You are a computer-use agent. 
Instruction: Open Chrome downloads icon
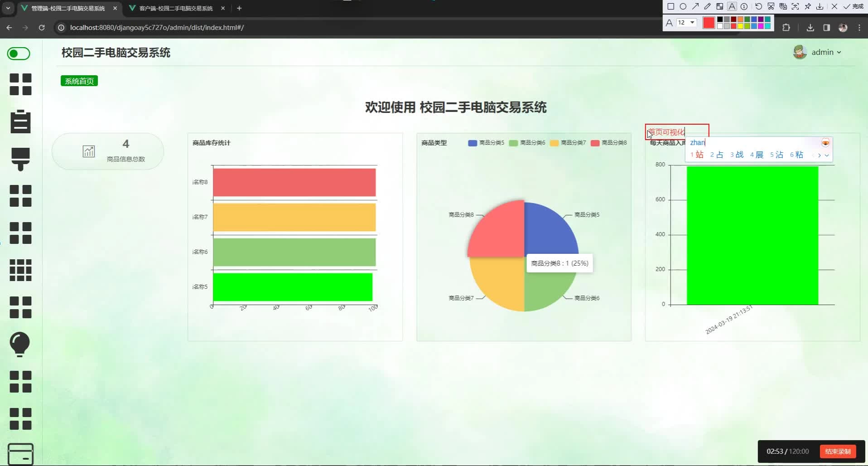(810, 28)
